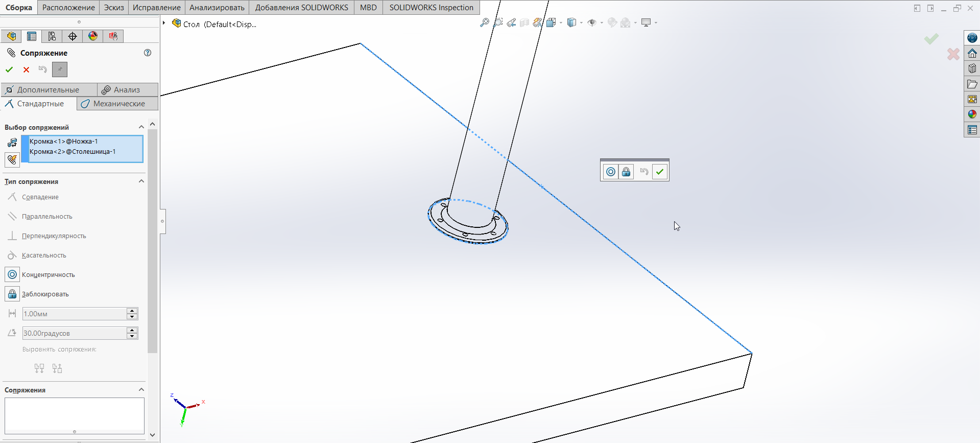Click Zoom to Fit in the view toolbar
Image resolution: width=980 pixels, height=443 pixels.
[485, 22]
